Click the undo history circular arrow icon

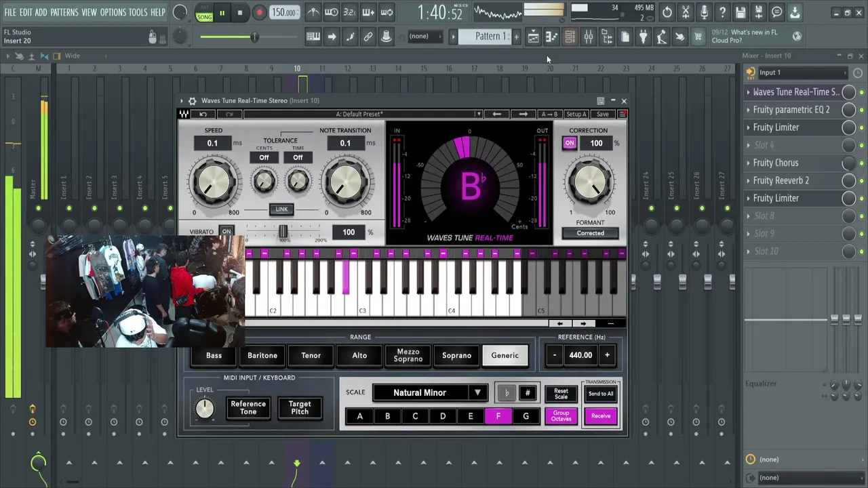click(x=667, y=12)
